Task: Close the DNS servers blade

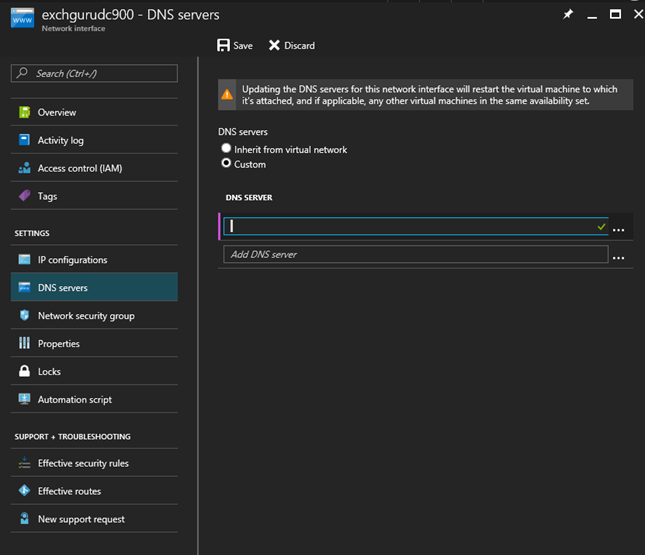Action: tap(638, 14)
